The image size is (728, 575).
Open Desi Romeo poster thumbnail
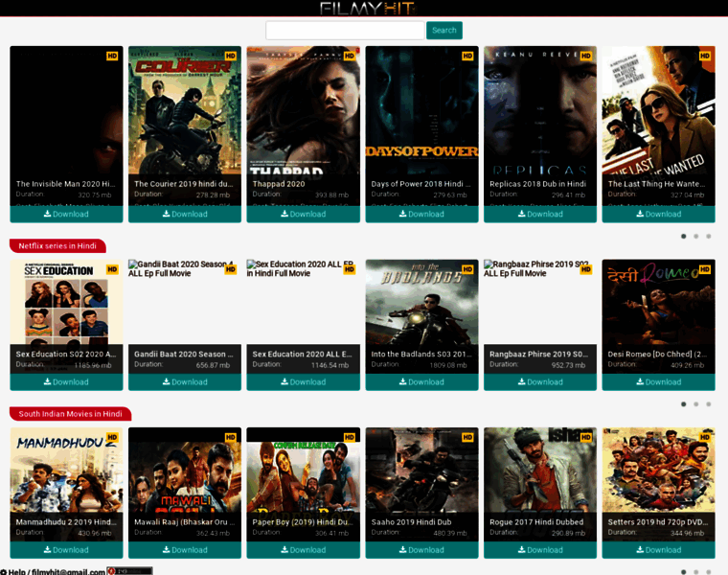(x=658, y=302)
